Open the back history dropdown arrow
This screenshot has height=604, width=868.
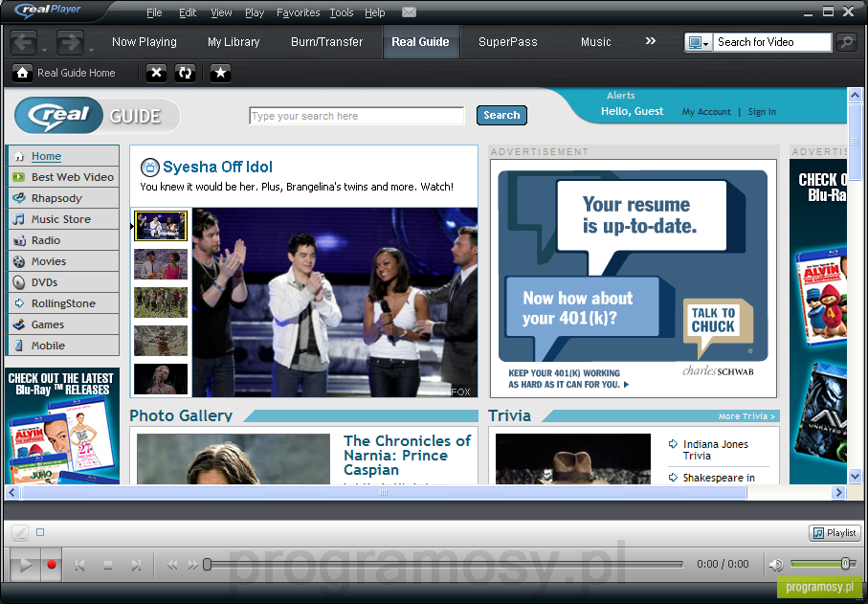click(x=44, y=51)
